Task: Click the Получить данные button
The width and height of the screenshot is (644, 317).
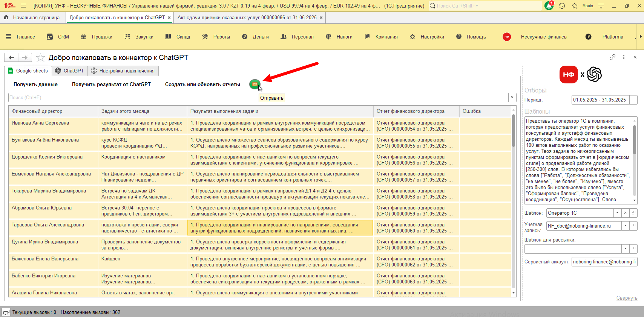Action: click(35, 85)
